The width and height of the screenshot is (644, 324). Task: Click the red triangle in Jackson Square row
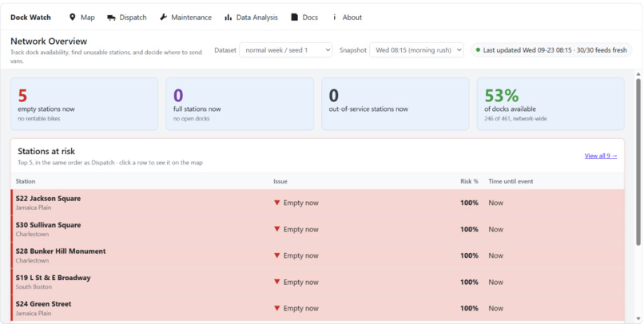276,203
